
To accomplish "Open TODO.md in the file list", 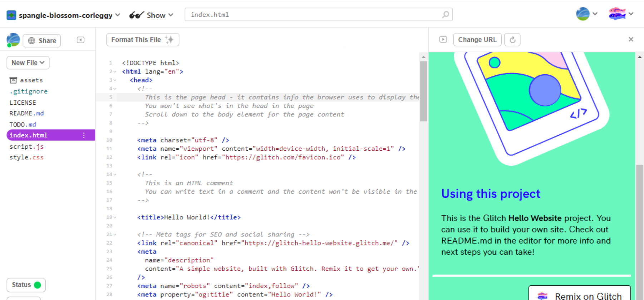I will point(23,124).
